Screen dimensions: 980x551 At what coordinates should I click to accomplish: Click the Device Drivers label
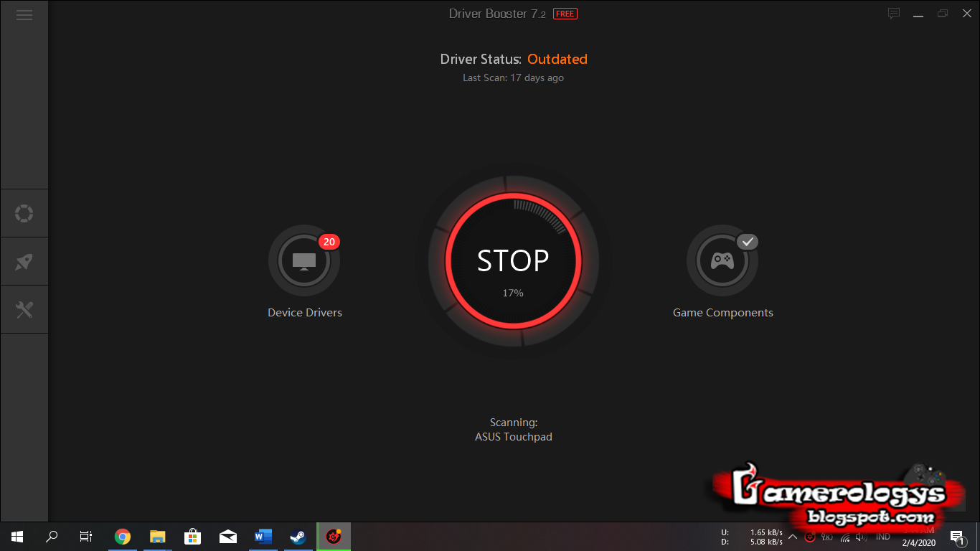pyautogui.click(x=305, y=313)
